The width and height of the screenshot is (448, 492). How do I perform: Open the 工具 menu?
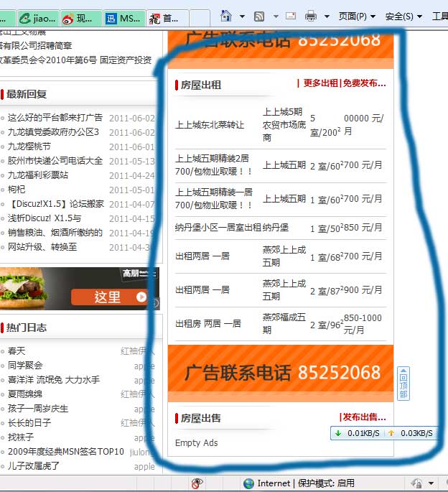(x=440, y=17)
